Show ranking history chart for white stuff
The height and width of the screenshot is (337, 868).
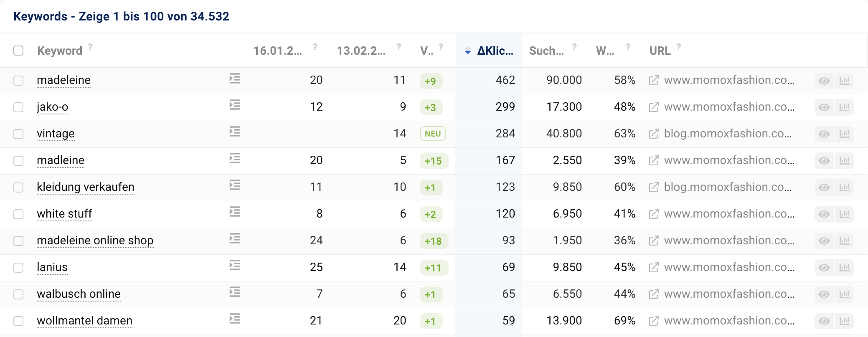pos(845,214)
